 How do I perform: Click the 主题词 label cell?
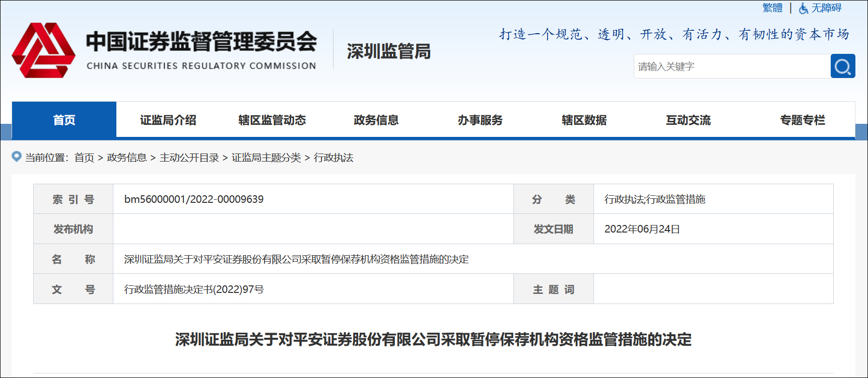coord(554,289)
